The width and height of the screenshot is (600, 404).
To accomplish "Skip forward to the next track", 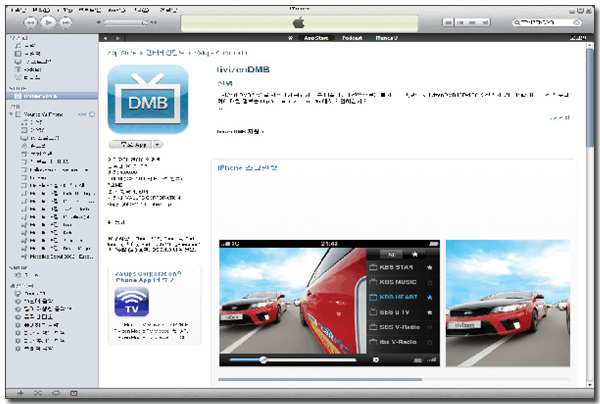I will point(66,23).
